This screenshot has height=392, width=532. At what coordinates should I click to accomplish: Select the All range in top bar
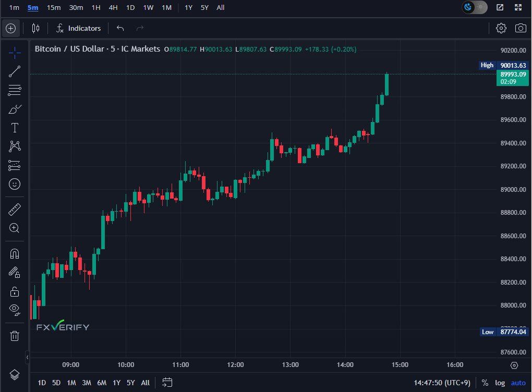pos(221,7)
